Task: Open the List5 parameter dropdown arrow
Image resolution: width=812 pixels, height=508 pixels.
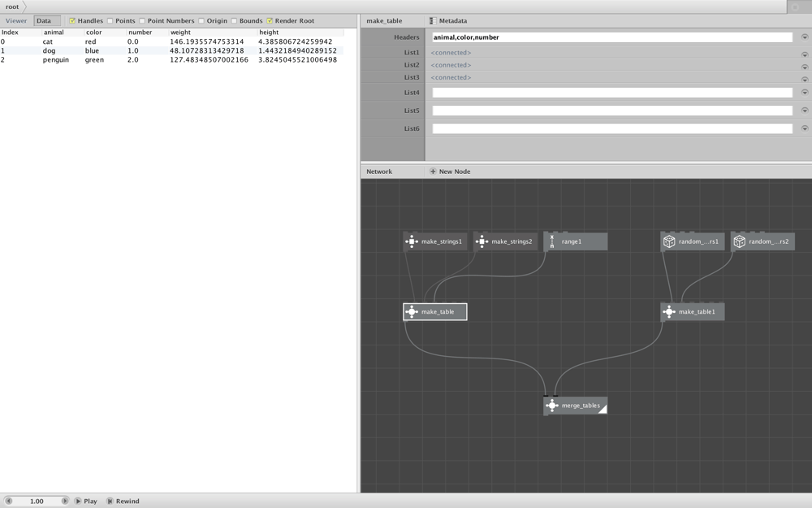Action: coord(805,111)
